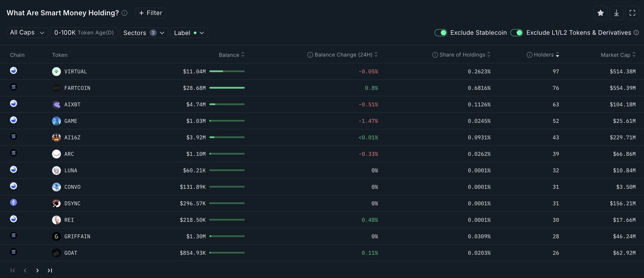Screen dimensions: 644x278
Task: Toggle Exclude Stablecoin switch
Action: pos(441,33)
